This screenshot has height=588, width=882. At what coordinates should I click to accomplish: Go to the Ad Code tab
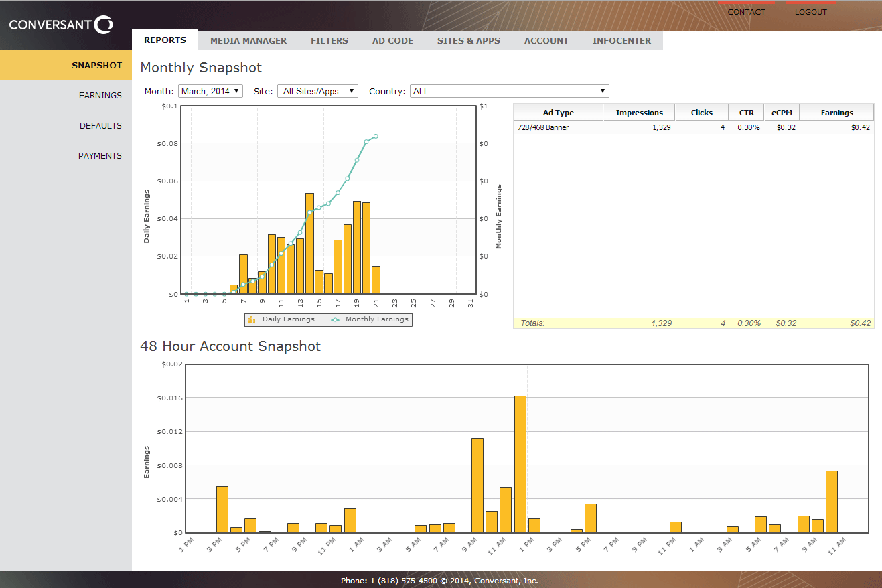pos(392,40)
